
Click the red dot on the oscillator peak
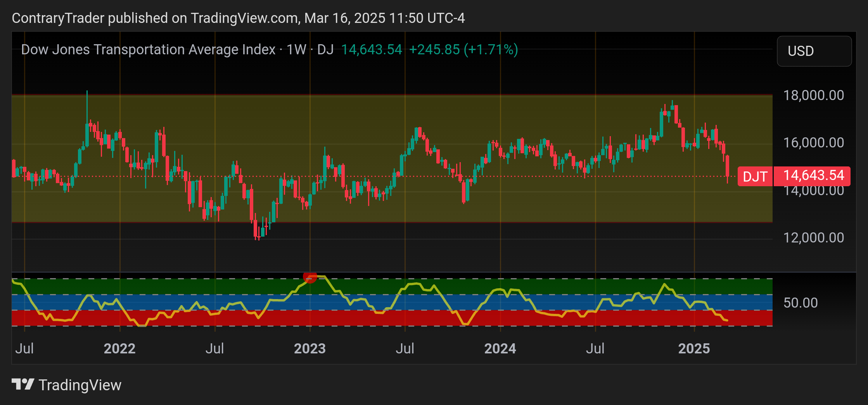(x=310, y=277)
